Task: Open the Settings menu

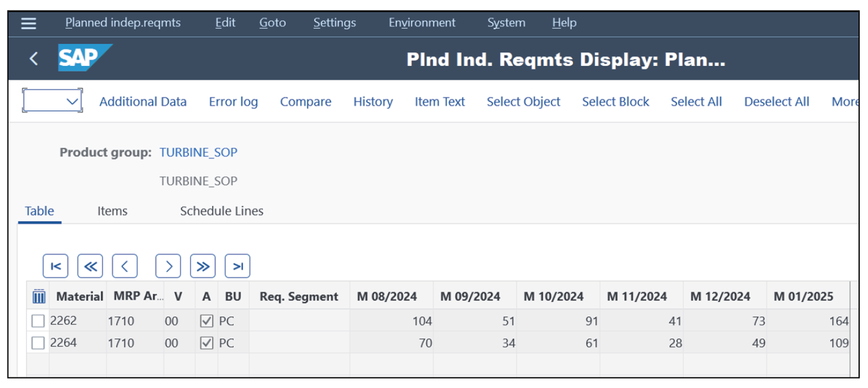Action: (334, 23)
